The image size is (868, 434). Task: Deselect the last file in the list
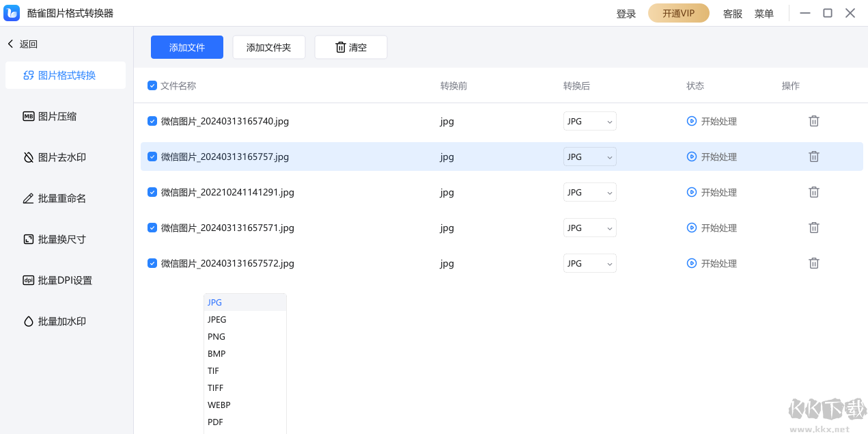[x=152, y=263]
